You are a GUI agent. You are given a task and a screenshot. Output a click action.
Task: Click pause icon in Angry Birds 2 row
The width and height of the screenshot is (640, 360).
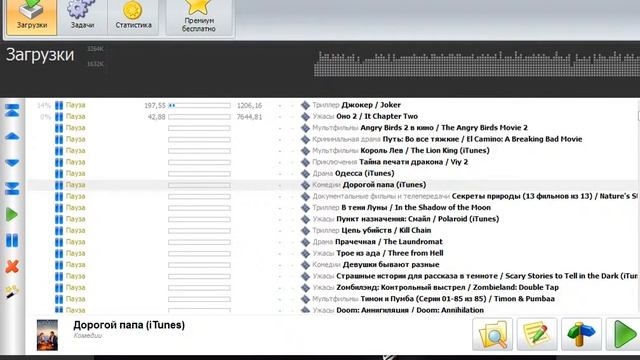pos(59,128)
